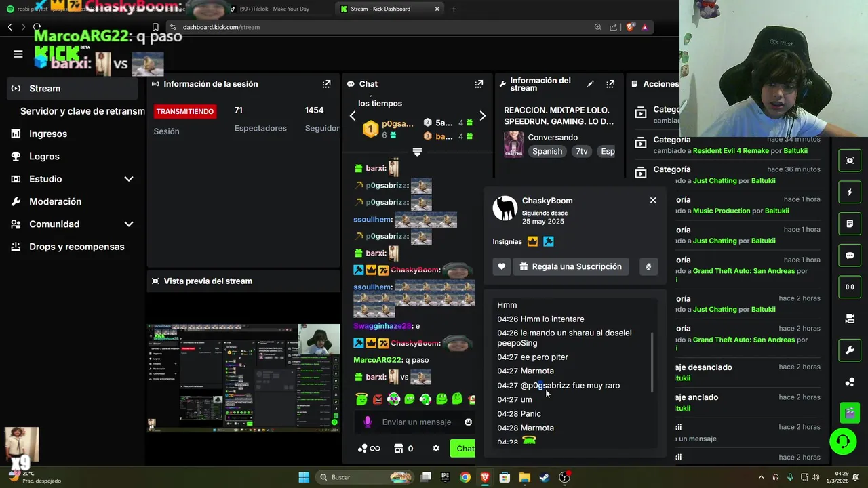868x488 pixels.
Task: Open Logros in the sidebar
Action: (x=44, y=156)
